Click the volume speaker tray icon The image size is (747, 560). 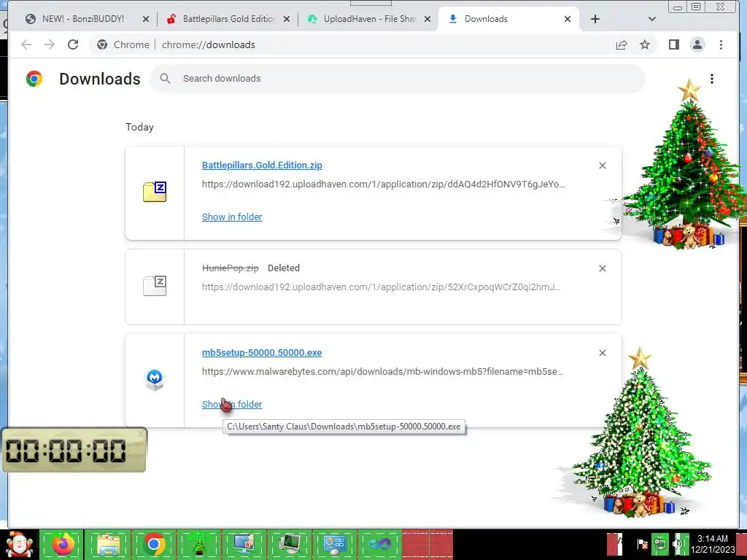point(678,544)
